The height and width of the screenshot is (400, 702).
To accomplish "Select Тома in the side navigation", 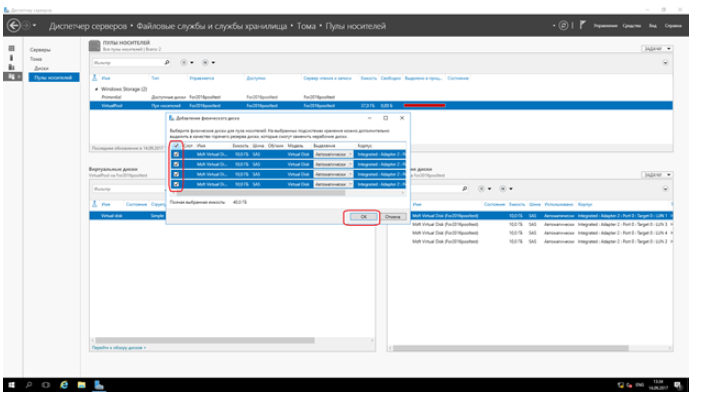I will [36, 59].
